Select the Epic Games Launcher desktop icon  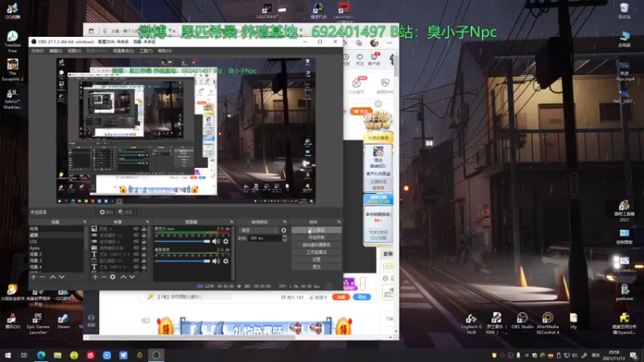(38, 324)
